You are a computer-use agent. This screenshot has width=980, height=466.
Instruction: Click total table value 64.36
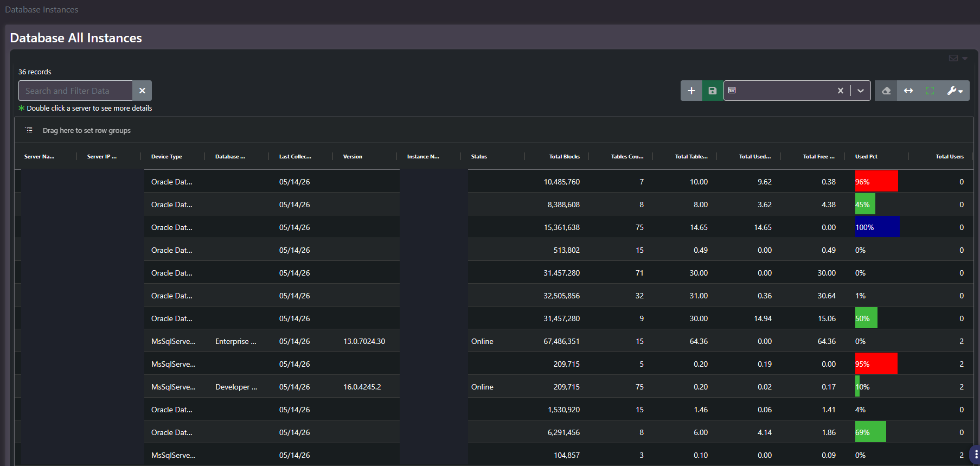coord(699,341)
